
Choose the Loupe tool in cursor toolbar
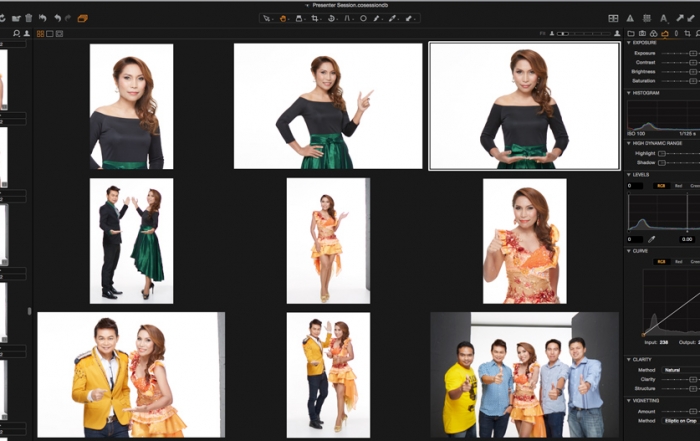[299, 18]
